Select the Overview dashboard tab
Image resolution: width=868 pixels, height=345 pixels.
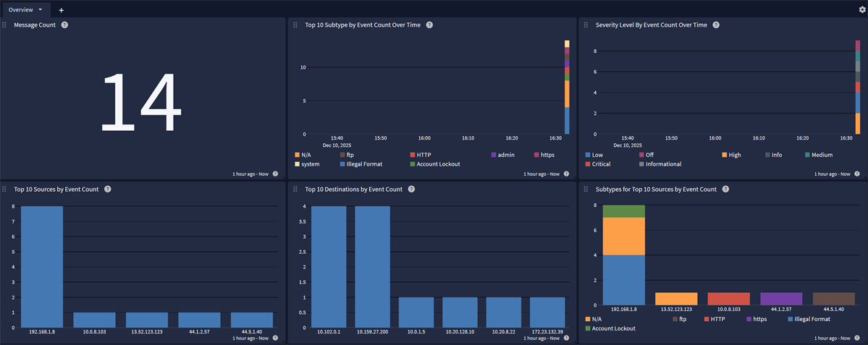pos(20,10)
